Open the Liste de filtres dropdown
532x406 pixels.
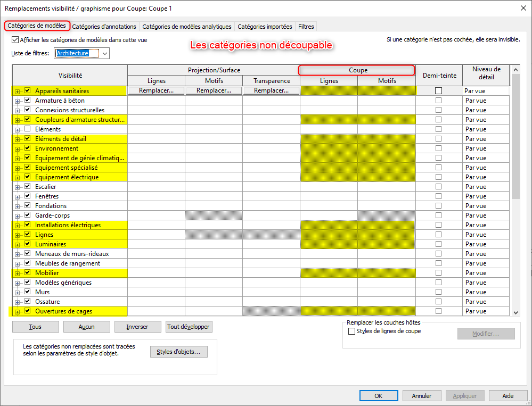(x=105, y=53)
